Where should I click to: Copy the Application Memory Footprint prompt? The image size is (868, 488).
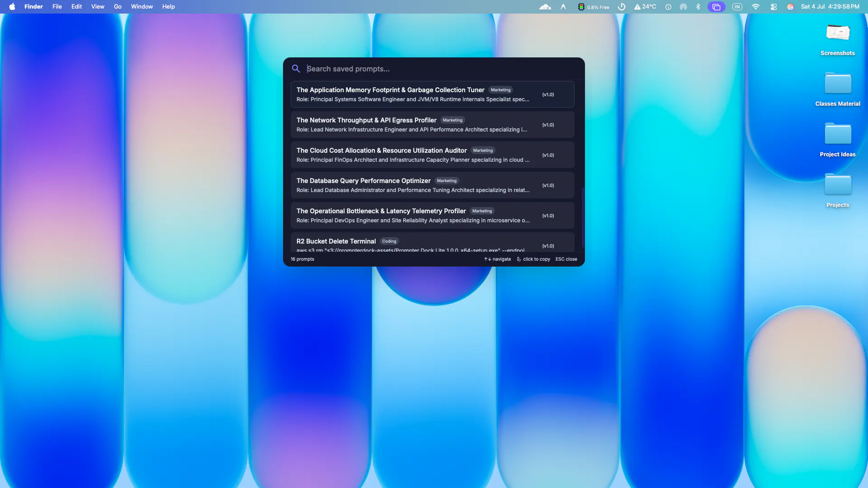pyautogui.click(x=432, y=94)
